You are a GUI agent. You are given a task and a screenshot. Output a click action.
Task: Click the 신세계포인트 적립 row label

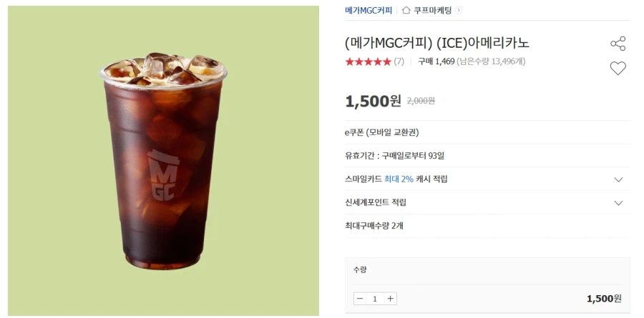pyautogui.click(x=376, y=202)
